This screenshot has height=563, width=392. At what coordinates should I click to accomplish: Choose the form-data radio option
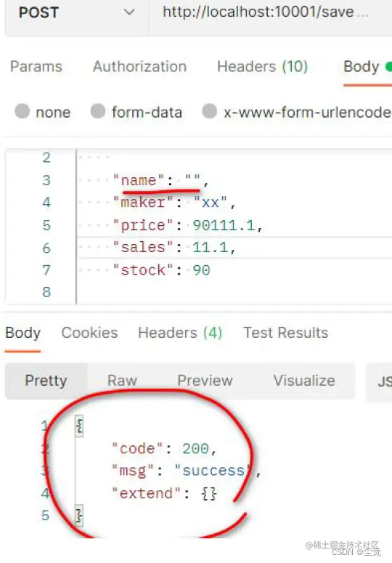click(x=98, y=111)
